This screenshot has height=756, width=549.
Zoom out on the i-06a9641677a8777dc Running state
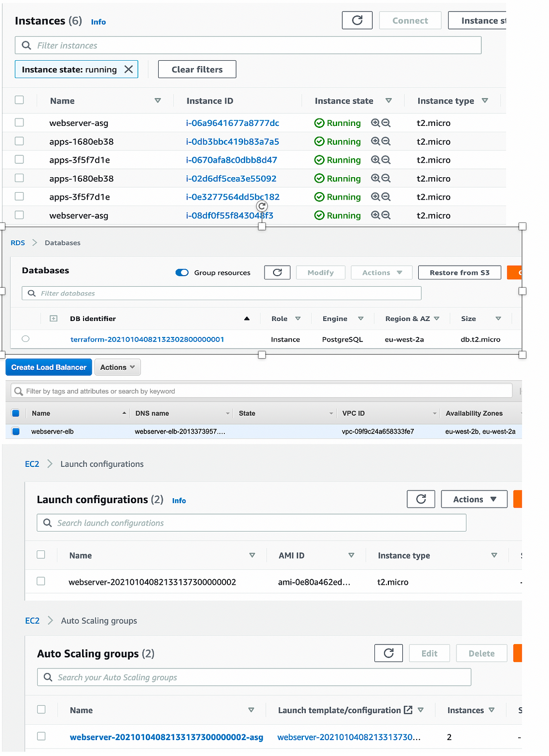(386, 123)
